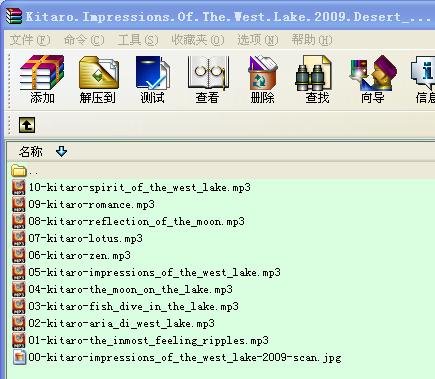Click the 添加 (Add) toolbar icon
Screen dimensions: 435x379
pos(42,73)
